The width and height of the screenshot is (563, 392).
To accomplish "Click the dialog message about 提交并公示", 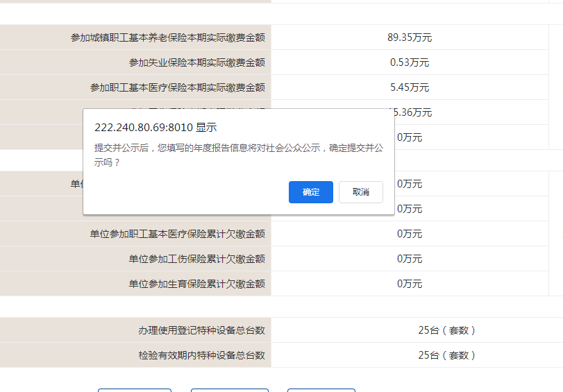I will coord(239,155).
